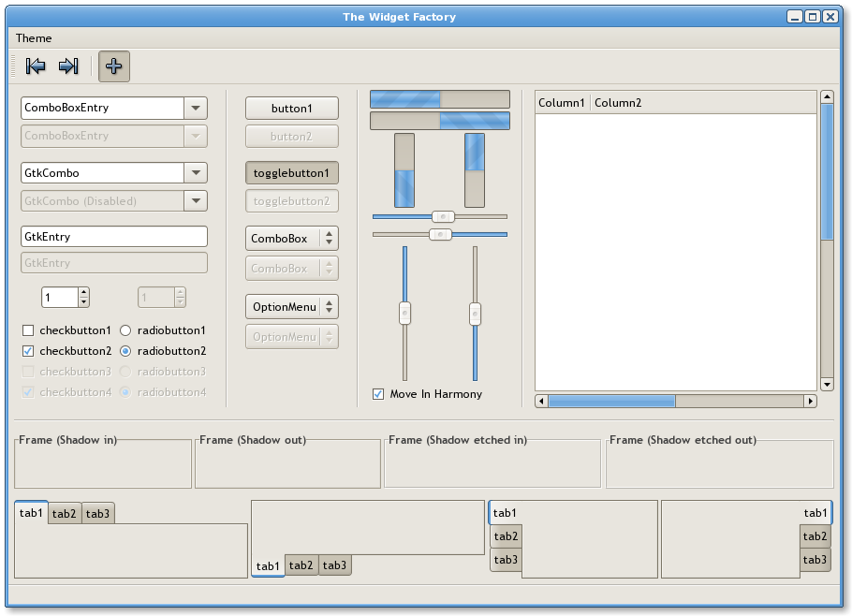Switch to tab3 in the right-side tabbed notebook
Viewport: 852px width, 616px height.
pos(815,560)
